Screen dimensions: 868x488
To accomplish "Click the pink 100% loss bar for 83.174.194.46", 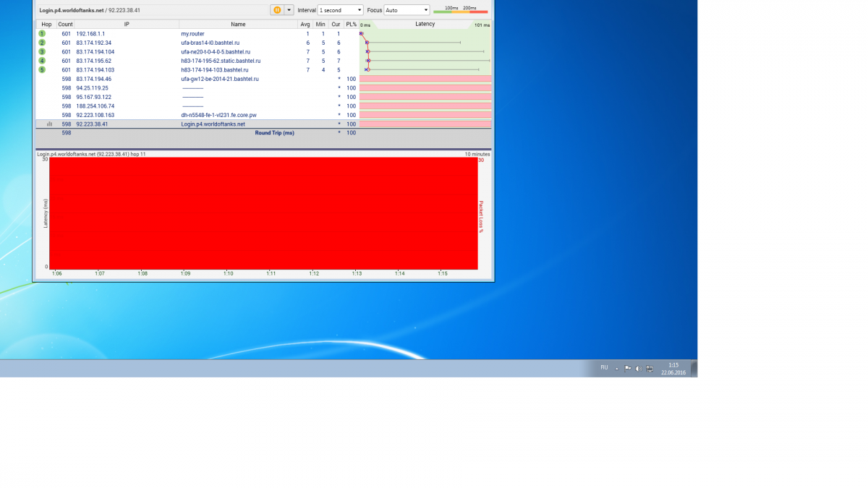I will pos(425,79).
